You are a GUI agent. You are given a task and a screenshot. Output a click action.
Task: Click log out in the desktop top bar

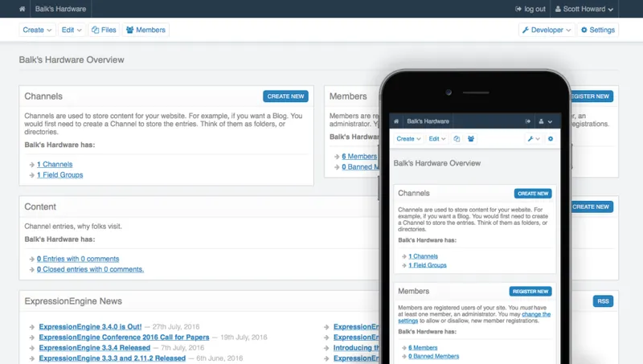(530, 9)
